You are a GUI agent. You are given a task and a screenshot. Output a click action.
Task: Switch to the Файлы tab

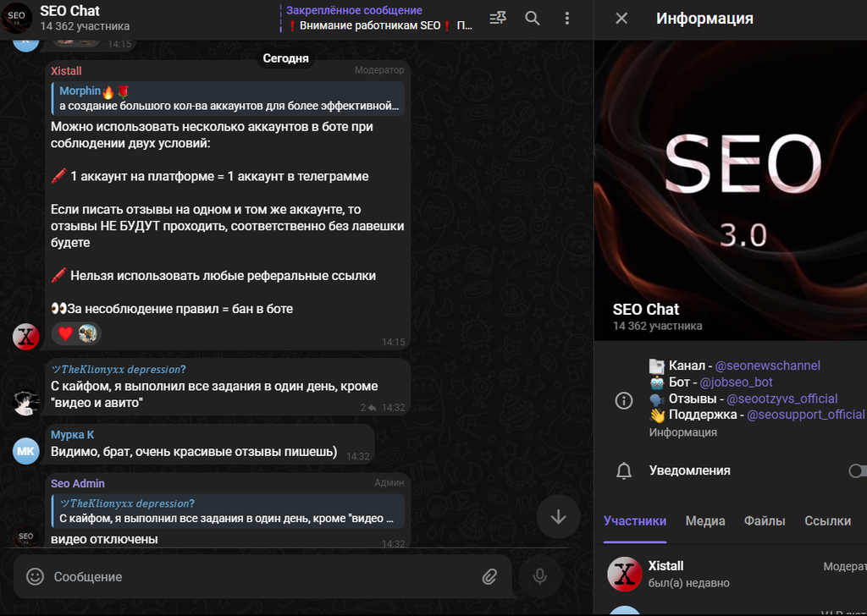click(765, 521)
